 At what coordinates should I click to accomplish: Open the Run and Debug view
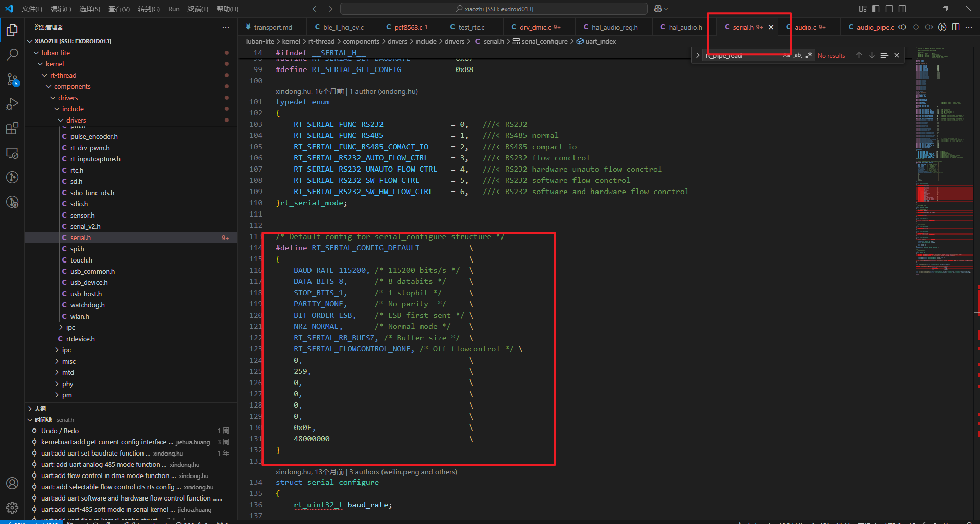click(12, 104)
